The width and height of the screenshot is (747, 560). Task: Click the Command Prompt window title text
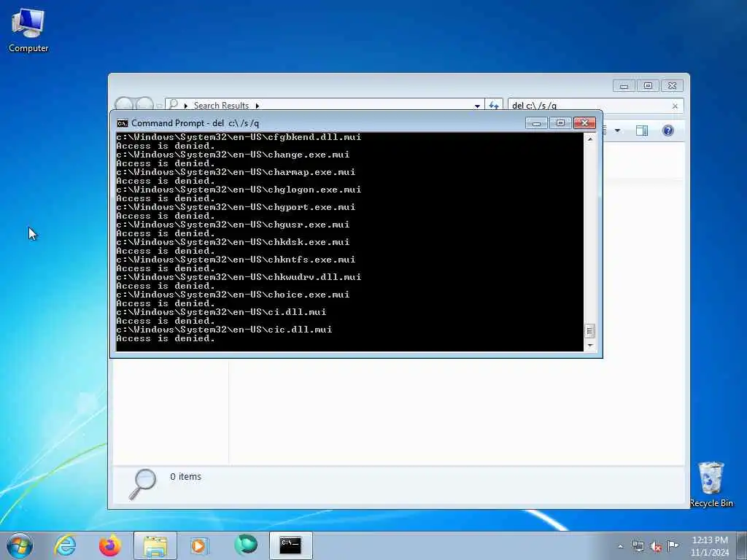point(196,123)
